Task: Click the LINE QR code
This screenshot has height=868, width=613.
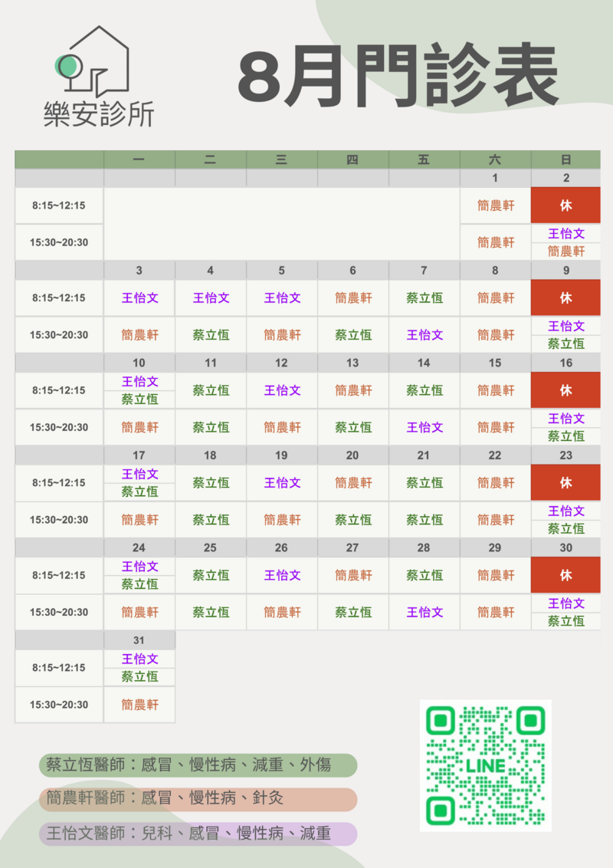Action: [485, 765]
